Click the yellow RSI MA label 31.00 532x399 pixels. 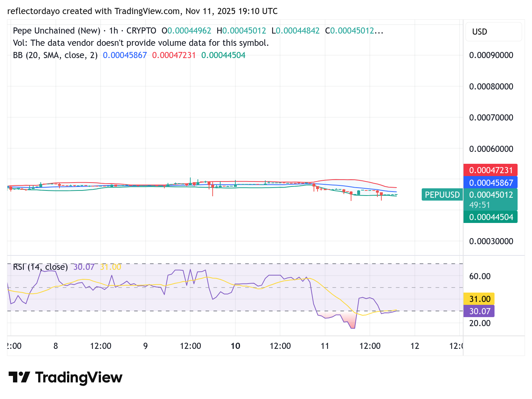479,299
